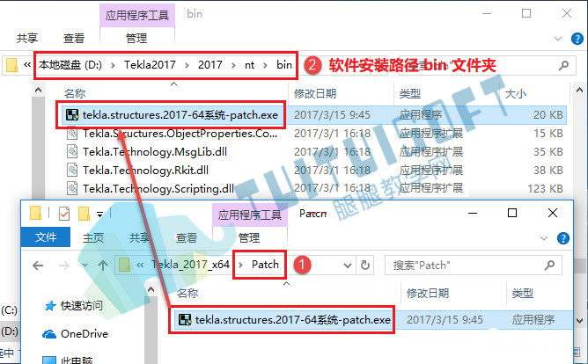
Task: Collapse ribbon chevron in bin window
Action: [557, 39]
